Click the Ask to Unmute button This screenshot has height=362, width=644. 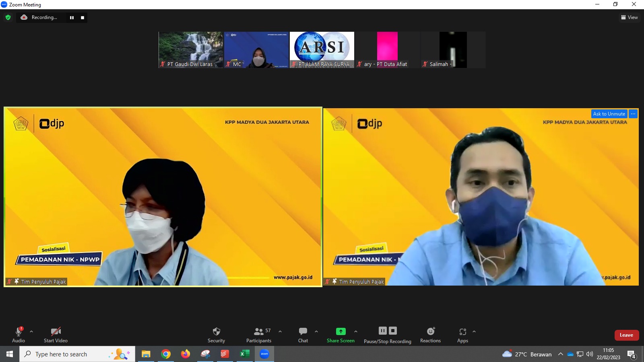point(609,114)
